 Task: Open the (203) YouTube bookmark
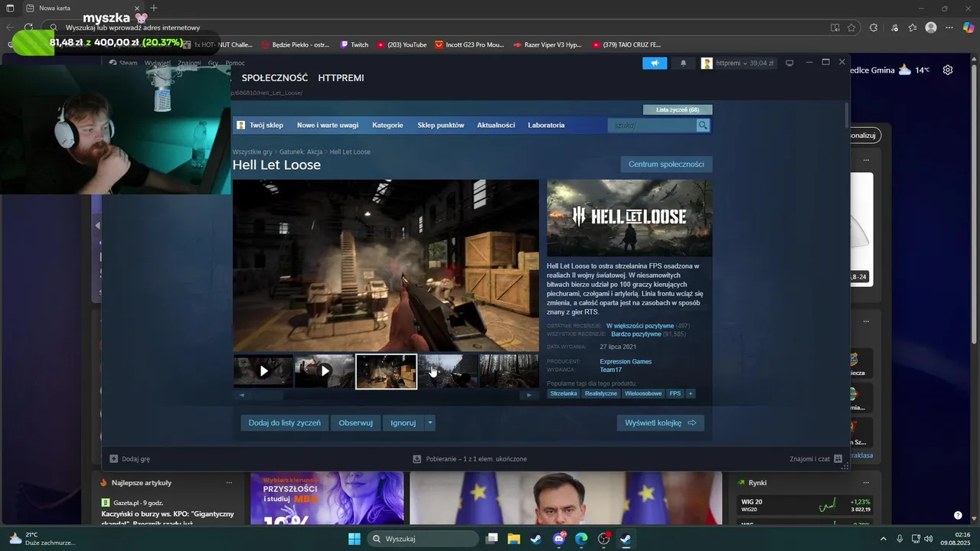point(402,44)
